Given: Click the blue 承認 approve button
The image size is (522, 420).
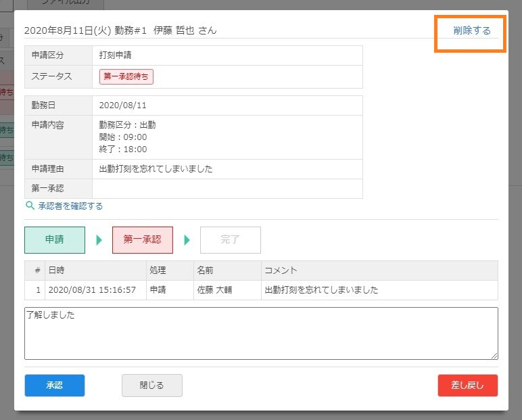Looking at the screenshot, I should (x=55, y=386).
